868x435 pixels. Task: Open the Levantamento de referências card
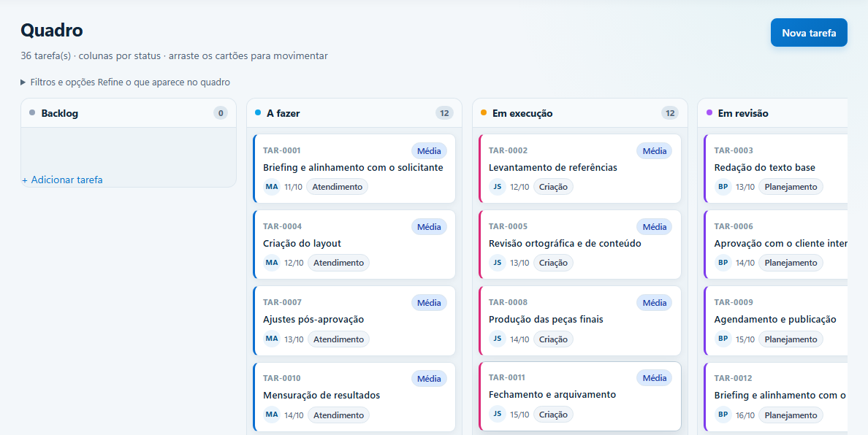click(579, 169)
